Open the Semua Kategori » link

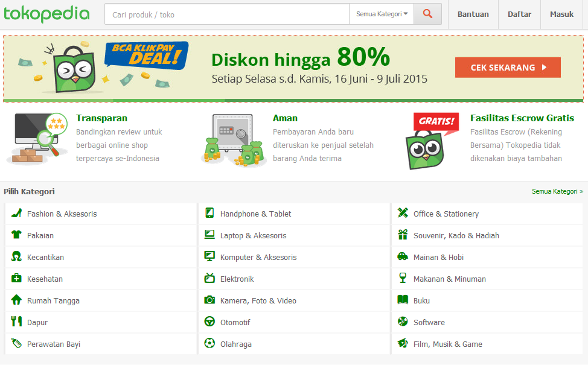tap(557, 191)
